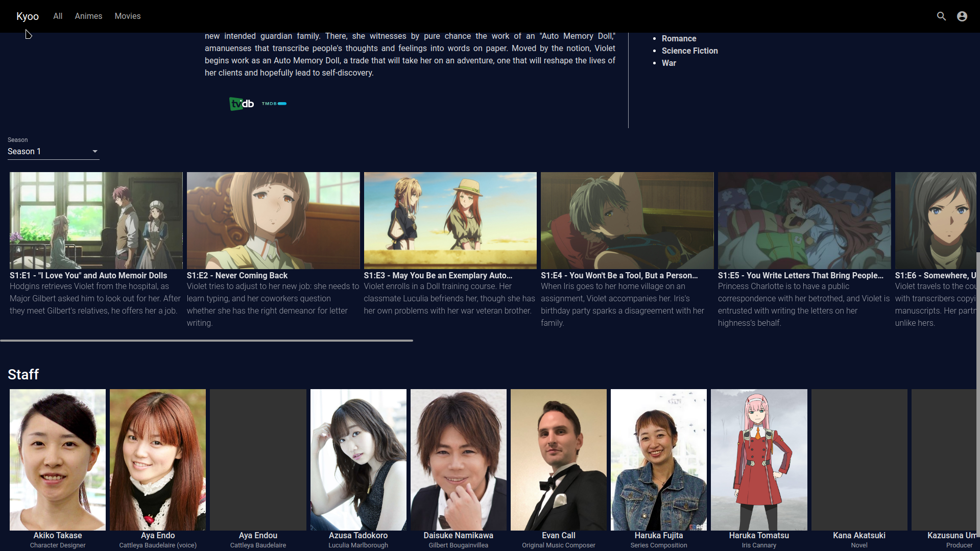Viewport: 980px width, 551px height.
Task: View Akiko Takase staff profile
Action: 57,459
